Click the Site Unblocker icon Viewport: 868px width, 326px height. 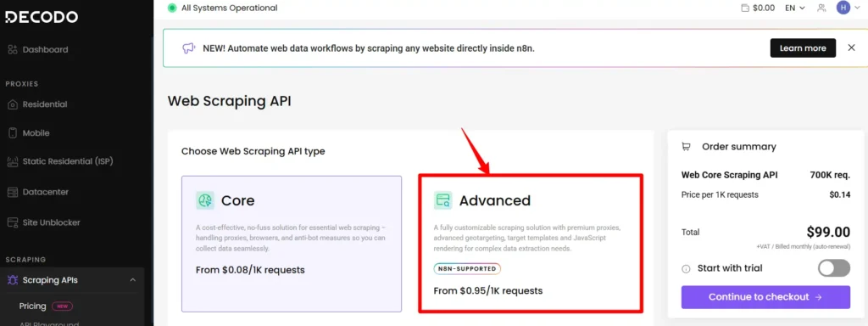pyautogui.click(x=13, y=222)
